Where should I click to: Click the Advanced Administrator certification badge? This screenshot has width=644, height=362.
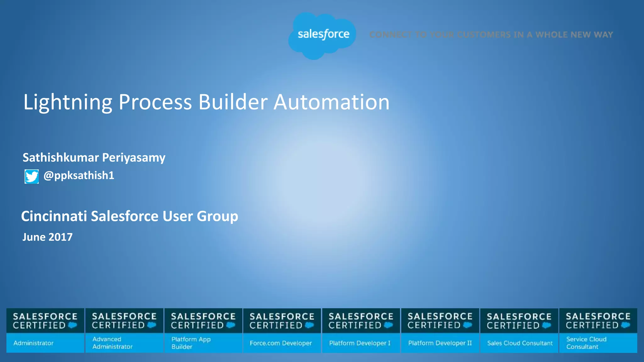pyautogui.click(x=124, y=343)
